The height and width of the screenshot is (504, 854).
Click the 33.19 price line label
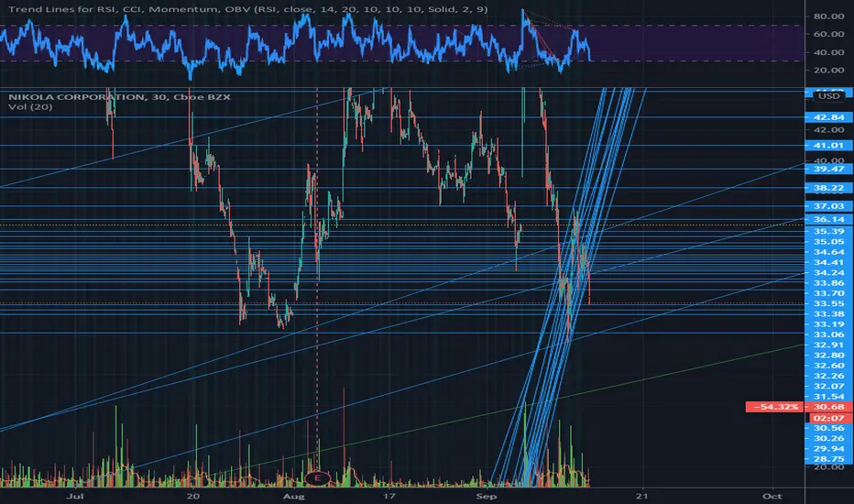pyautogui.click(x=828, y=324)
